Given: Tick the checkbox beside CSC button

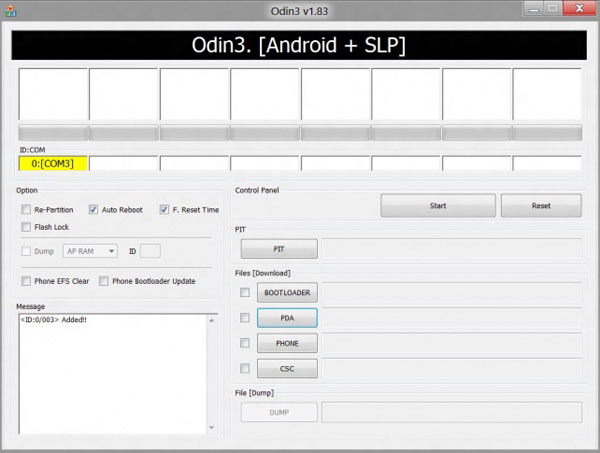Looking at the screenshot, I should 245,368.
